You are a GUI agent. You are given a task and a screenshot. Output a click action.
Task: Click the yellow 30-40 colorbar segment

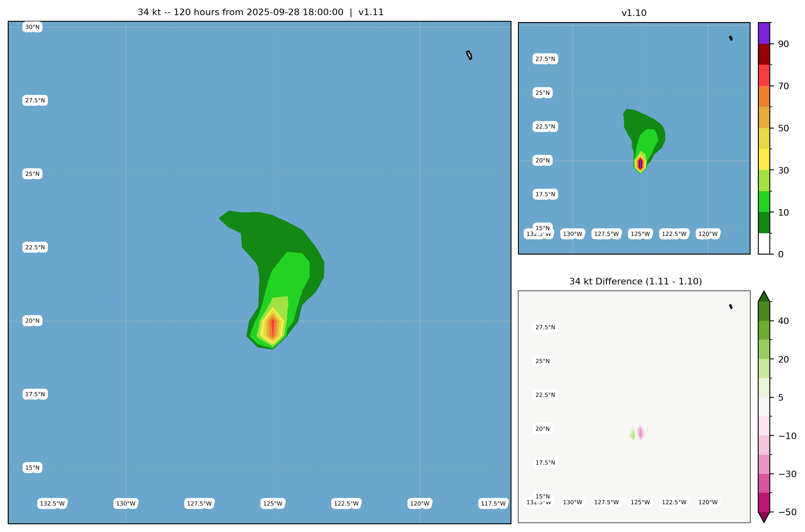click(764, 160)
